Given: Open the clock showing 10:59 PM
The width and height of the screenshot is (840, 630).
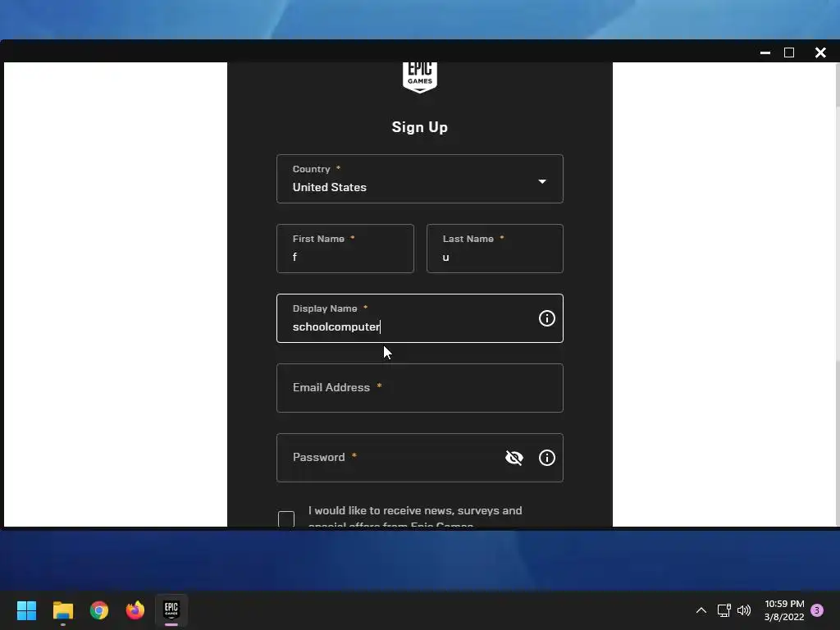Looking at the screenshot, I should (784, 610).
